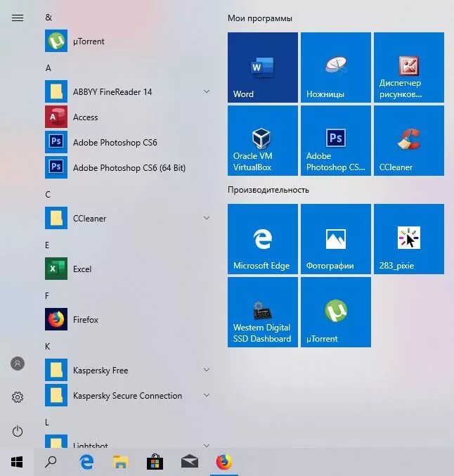Open the Adobe Photoshop CS tile
This screenshot has width=454, height=476.
coord(336,141)
